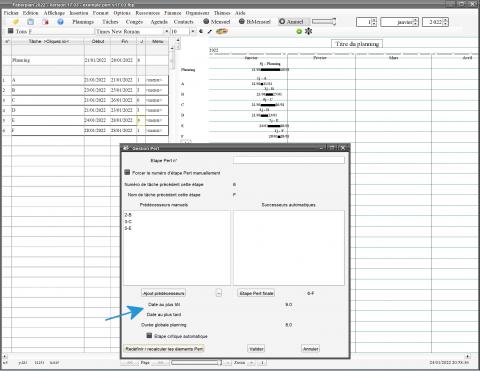Open the Times New Roman font dropdown
Screen dimensions: 480x371
tap(166, 31)
